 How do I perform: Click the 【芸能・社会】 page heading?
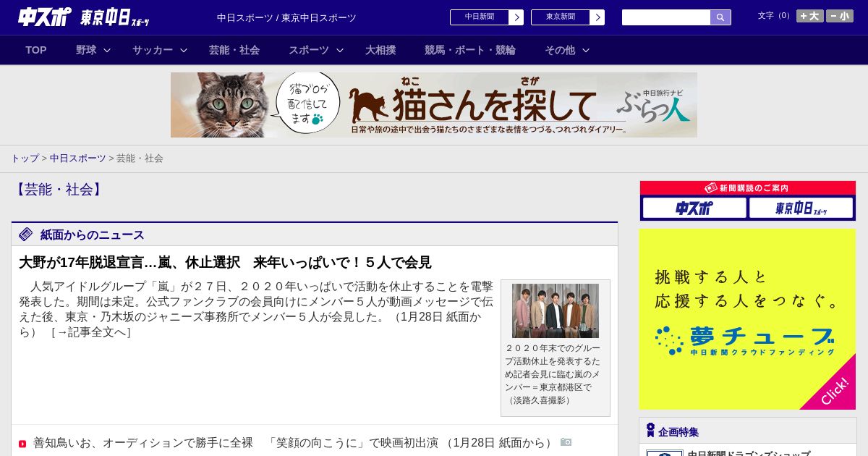pyautogui.click(x=59, y=190)
